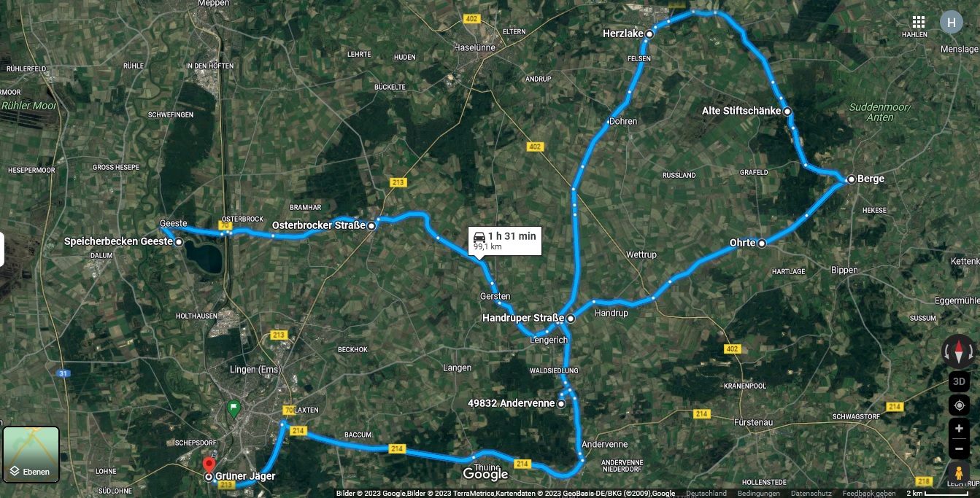Toggle the 2 km scale bar units
980x498 pixels.
click(937, 494)
